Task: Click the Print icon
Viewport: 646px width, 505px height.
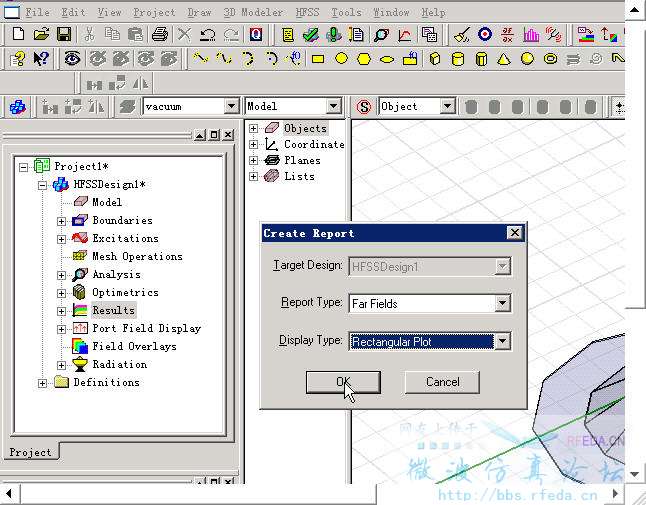Action: [x=159, y=34]
